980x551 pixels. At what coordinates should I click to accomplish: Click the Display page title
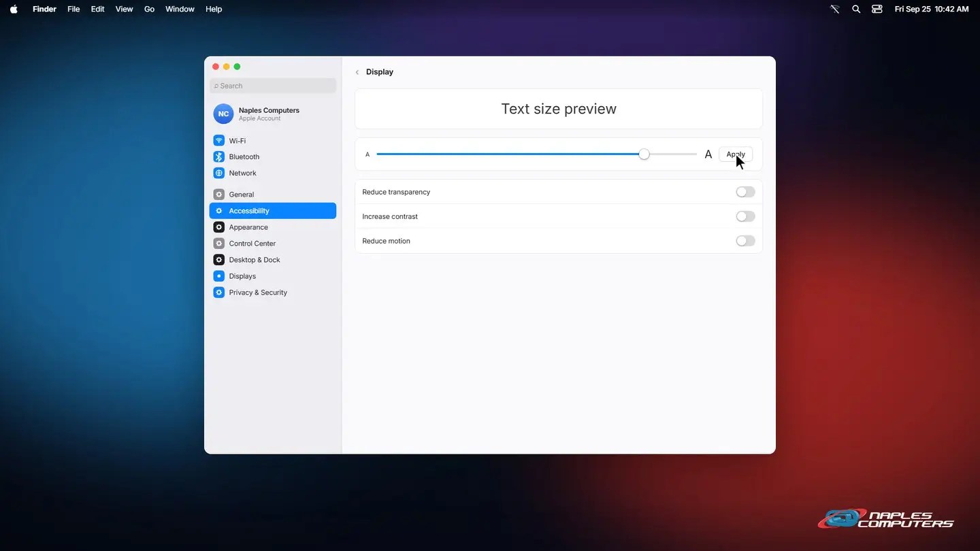[380, 72]
